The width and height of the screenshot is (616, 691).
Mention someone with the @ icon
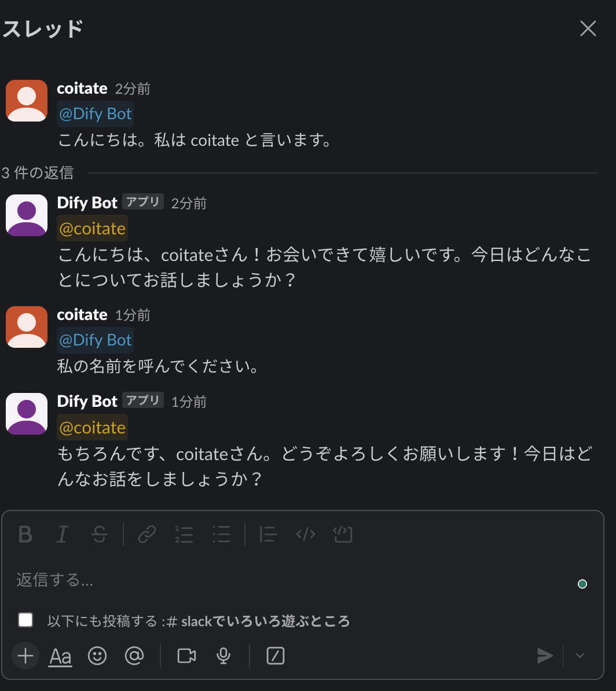(134, 656)
